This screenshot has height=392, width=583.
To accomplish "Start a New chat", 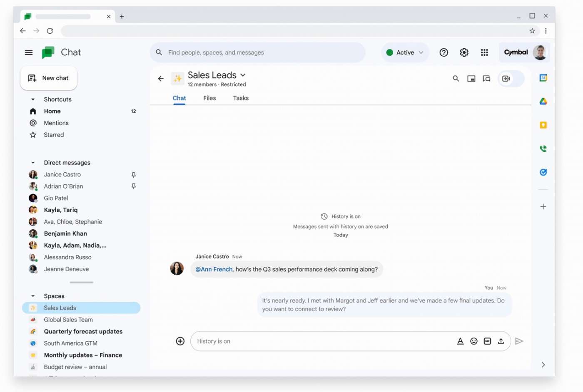I will (49, 78).
